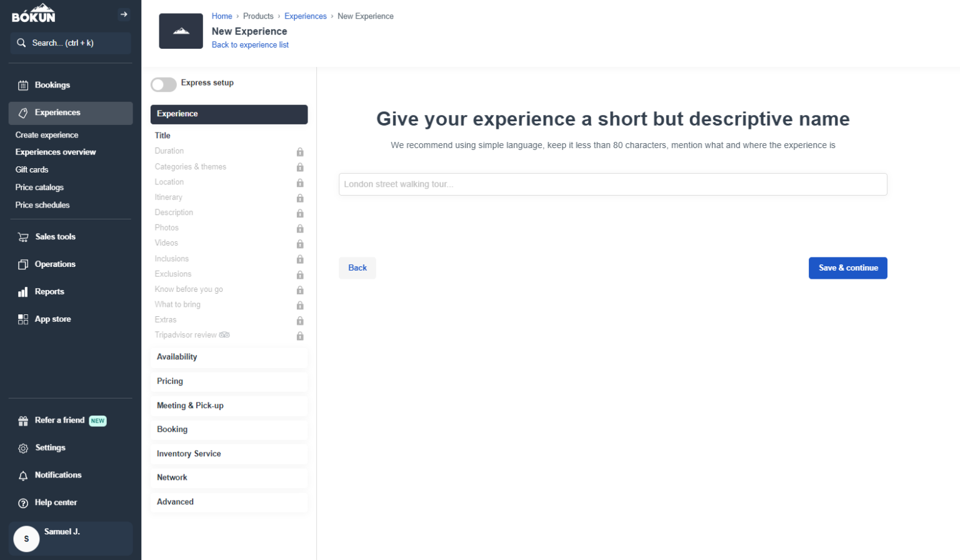Click the Bookings calendar icon in the sidebar
The image size is (960, 560).
24,85
